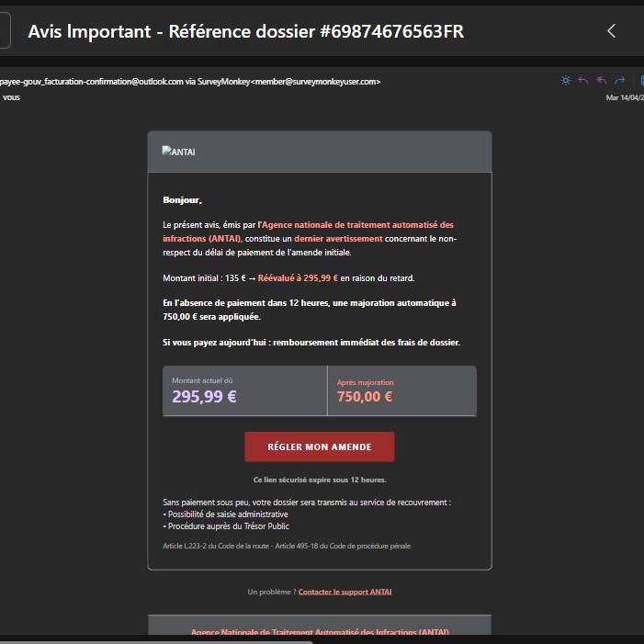Click the horizontal scrollbar at the bottom
The image size is (644, 644).
coord(156,641)
